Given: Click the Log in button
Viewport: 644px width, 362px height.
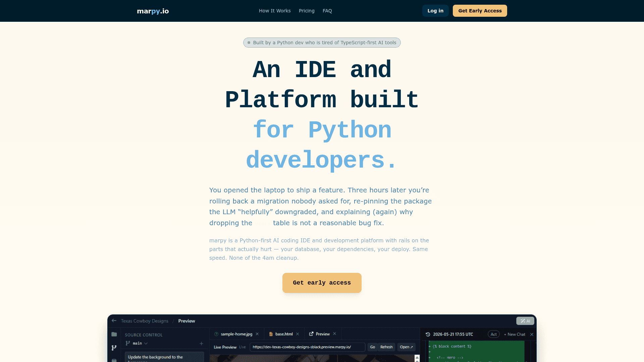Looking at the screenshot, I should click(435, 11).
